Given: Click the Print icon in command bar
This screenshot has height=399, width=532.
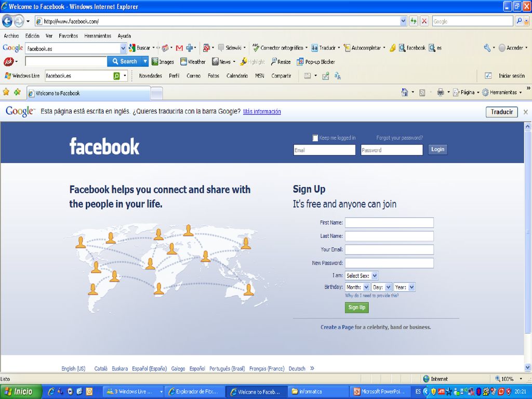Looking at the screenshot, I should click(x=441, y=92).
